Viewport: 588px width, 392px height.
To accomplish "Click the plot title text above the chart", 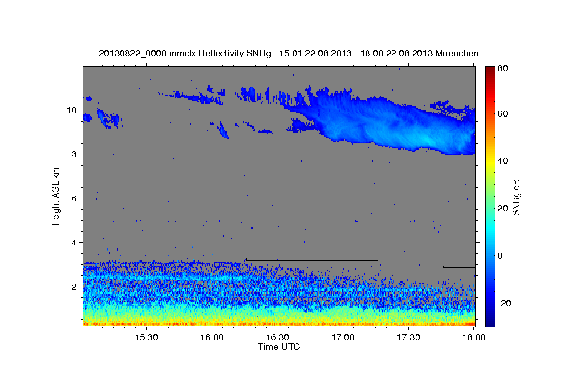I will pos(289,53).
